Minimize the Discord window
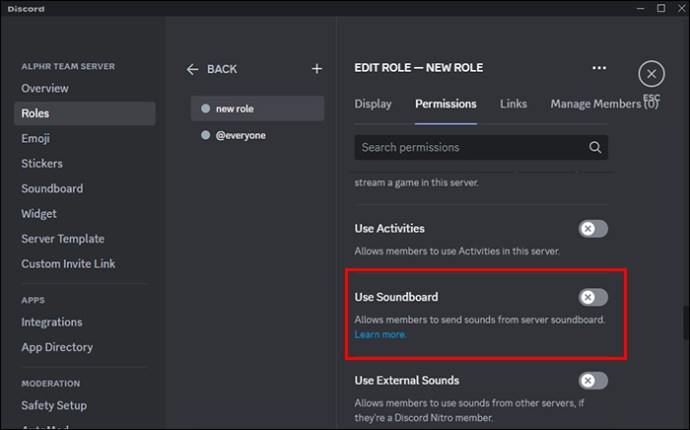690x430 pixels. click(640, 8)
